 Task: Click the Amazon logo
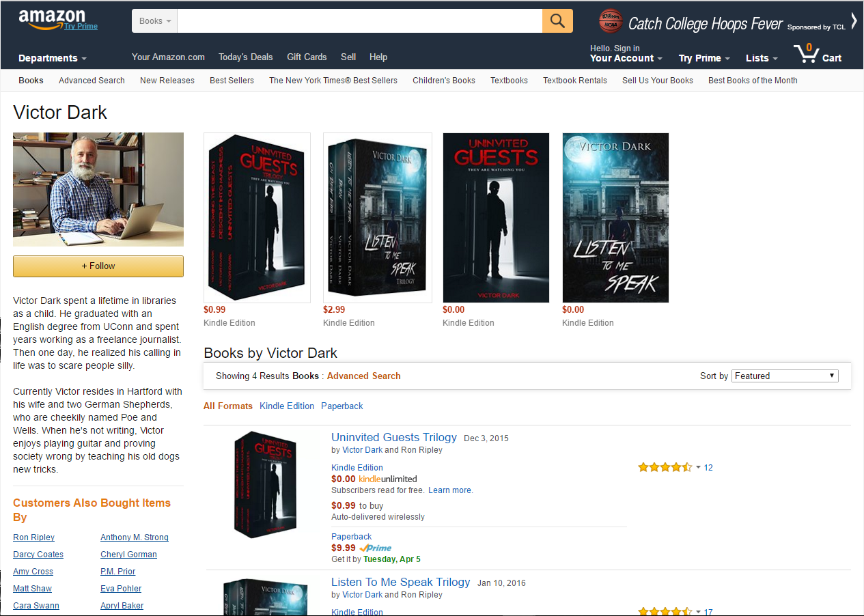[x=52, y=18]
